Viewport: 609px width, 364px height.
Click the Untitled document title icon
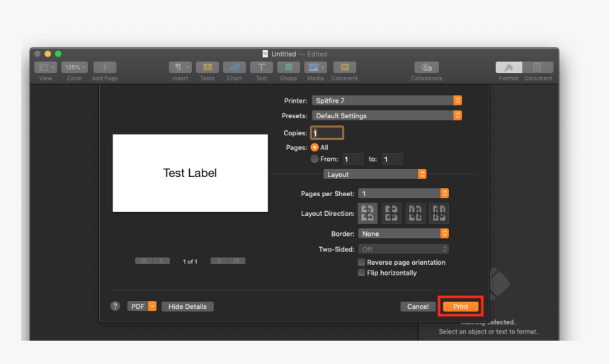pos(266,54)
